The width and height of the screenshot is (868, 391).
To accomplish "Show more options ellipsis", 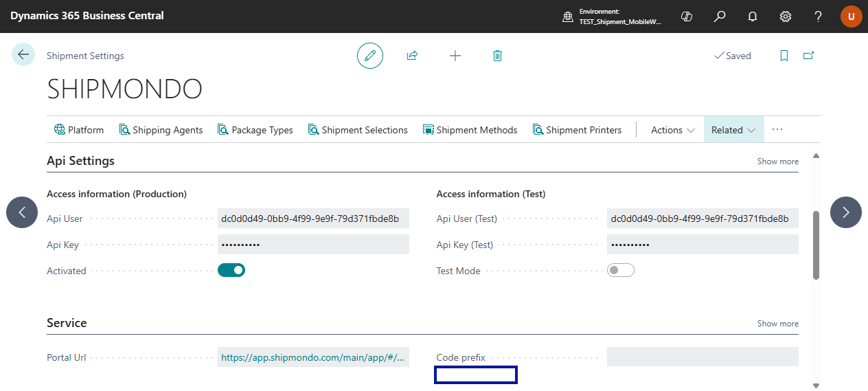I will (x=777, y=130).
